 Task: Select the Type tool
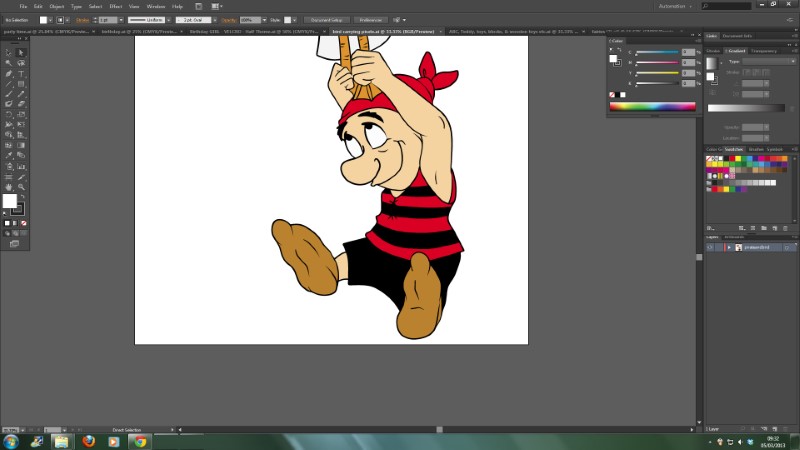pos(21,73)
